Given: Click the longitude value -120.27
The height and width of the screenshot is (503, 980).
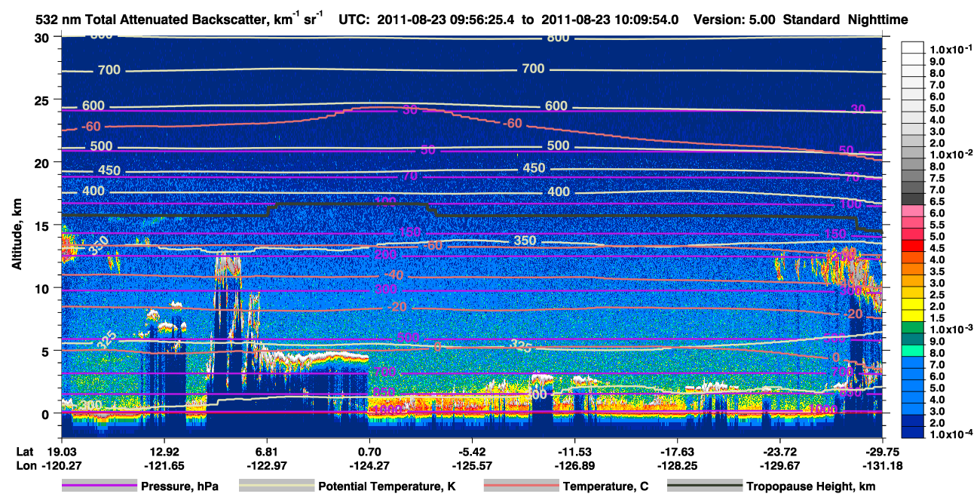Looking at the screenshot, I should [61, 465].
